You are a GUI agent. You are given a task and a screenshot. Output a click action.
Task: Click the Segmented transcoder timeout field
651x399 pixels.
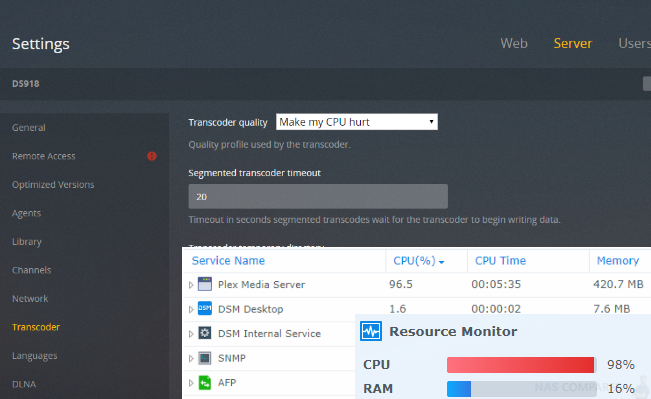point(318,196)
